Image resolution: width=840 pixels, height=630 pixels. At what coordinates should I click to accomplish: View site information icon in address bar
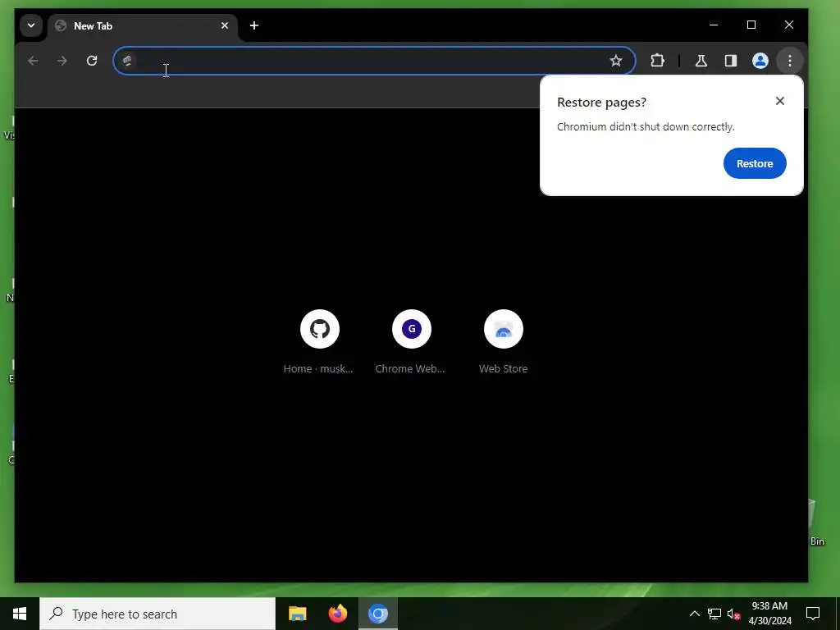[x=127, y=61]
